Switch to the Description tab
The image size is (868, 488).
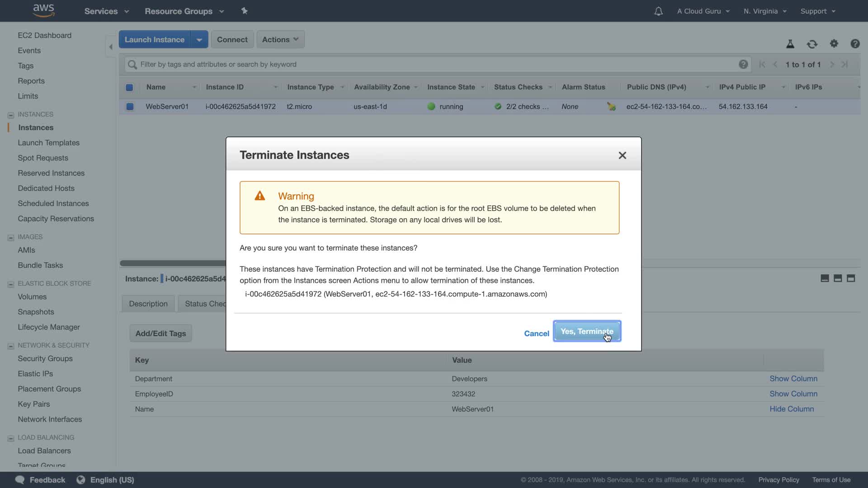(x=148, y=304)
